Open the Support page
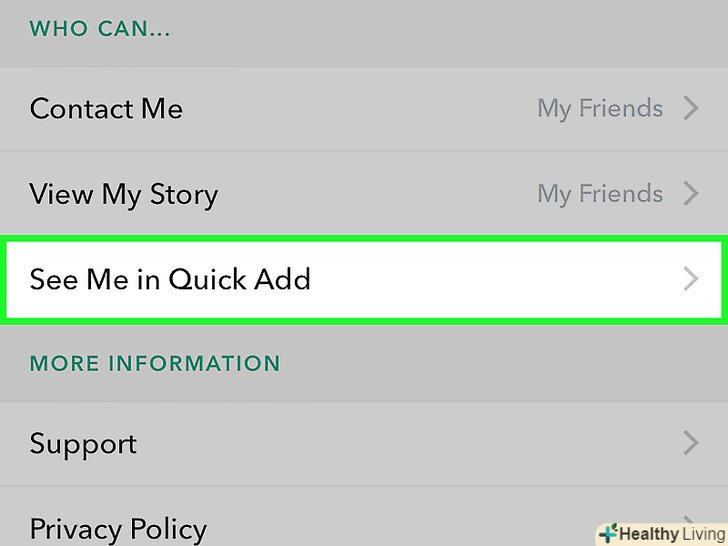Screen dimensions: 728x546 [83, 443]
